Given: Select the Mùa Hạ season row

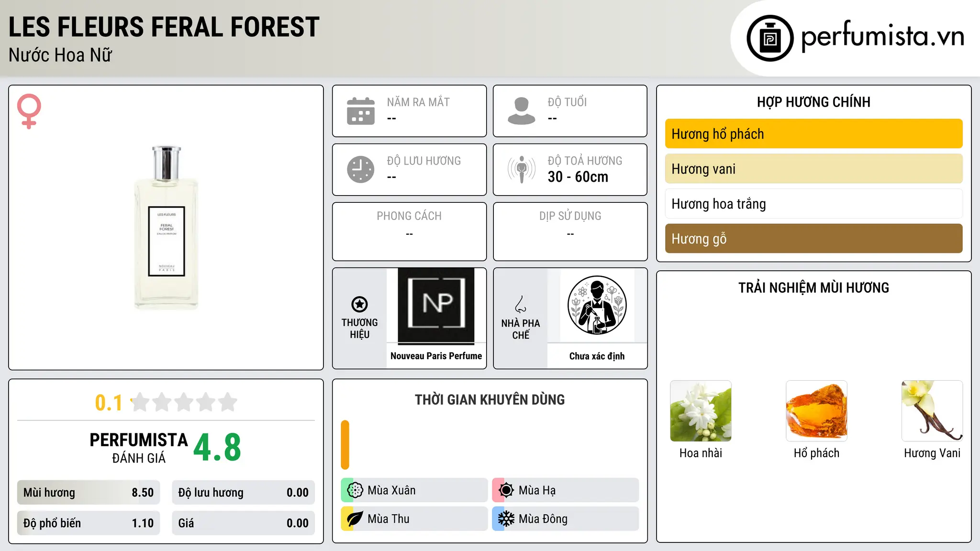Looking at the screenshot, I should pyautogui.click(x=566, y=490).
